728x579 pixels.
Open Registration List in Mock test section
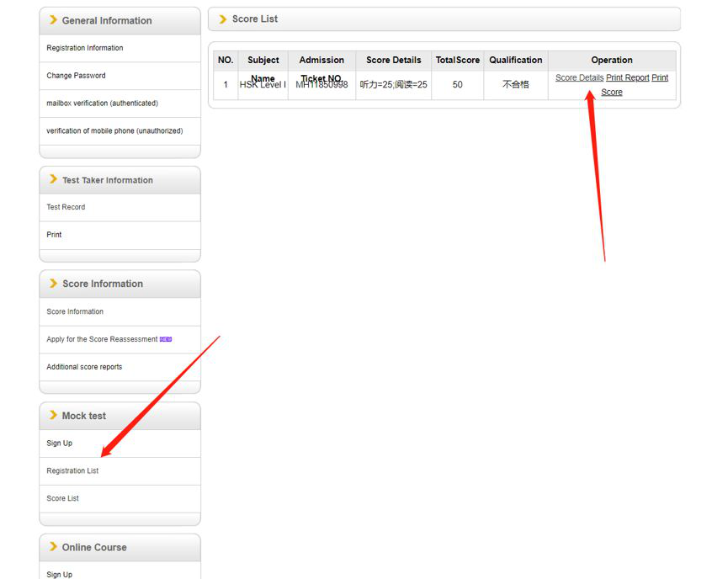tap(72, 471)
